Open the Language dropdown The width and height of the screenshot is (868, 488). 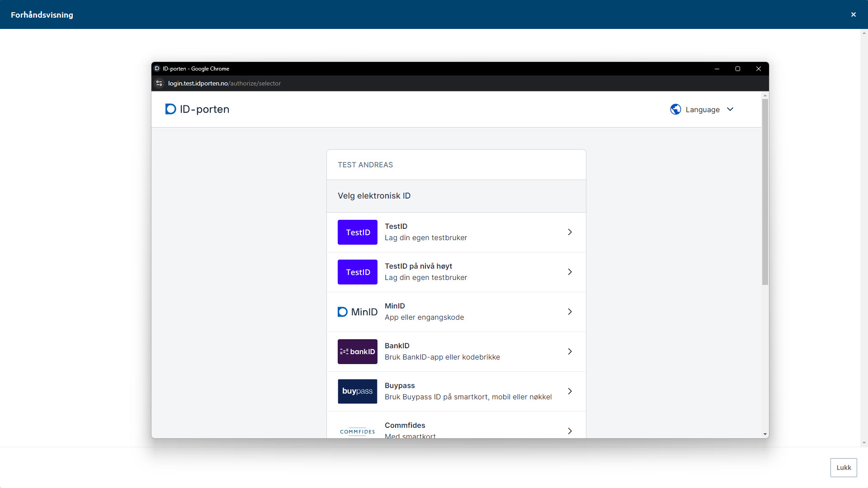tap(702, 109)
